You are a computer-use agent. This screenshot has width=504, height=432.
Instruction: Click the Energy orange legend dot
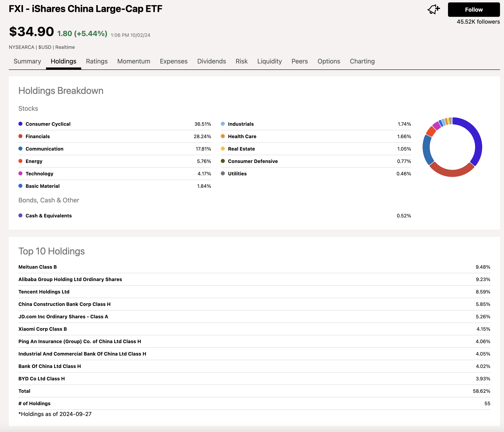tap(20, 161)
